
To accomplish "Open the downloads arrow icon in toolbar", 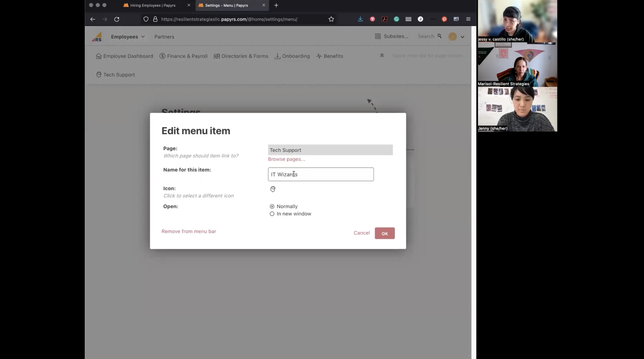I will (x=360, y=19).
